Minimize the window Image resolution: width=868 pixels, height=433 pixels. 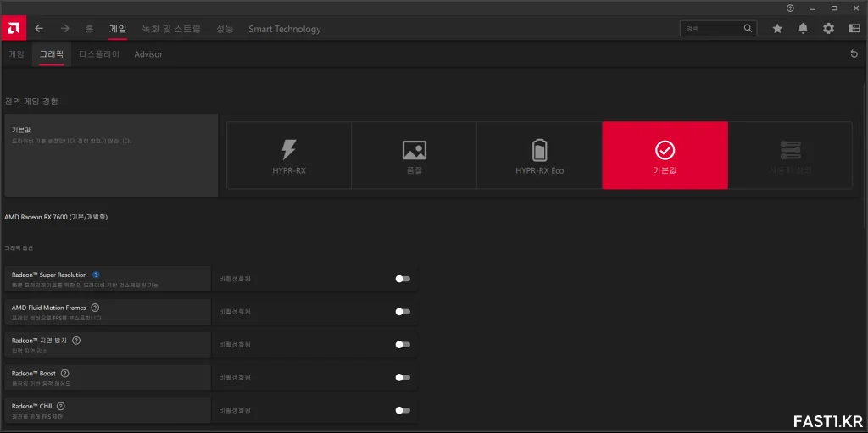pos(813,8)
